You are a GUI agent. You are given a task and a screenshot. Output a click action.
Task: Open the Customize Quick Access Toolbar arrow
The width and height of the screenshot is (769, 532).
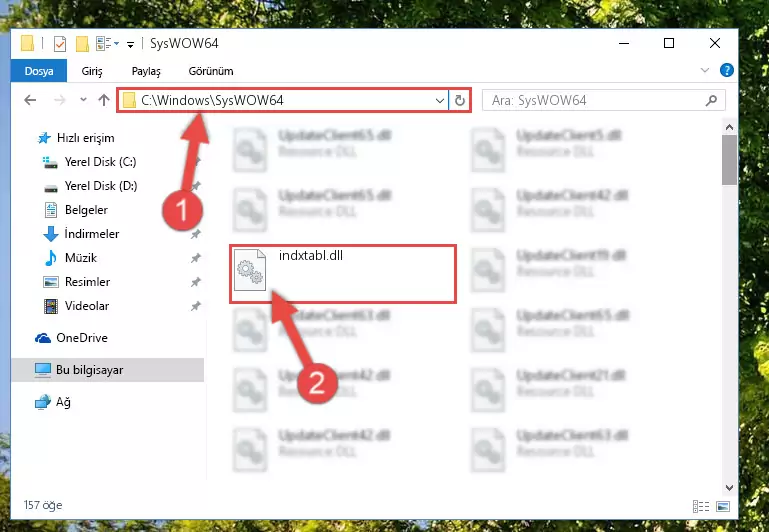point(130,45)
